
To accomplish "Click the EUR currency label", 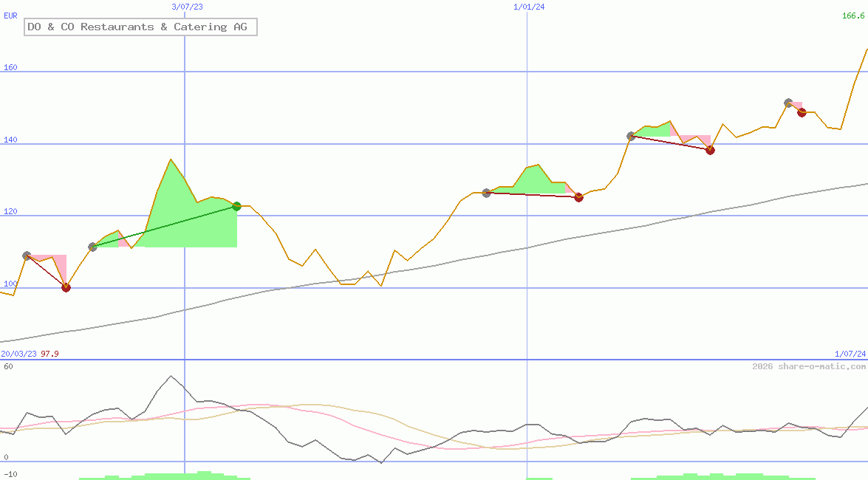I will (10, 15).
